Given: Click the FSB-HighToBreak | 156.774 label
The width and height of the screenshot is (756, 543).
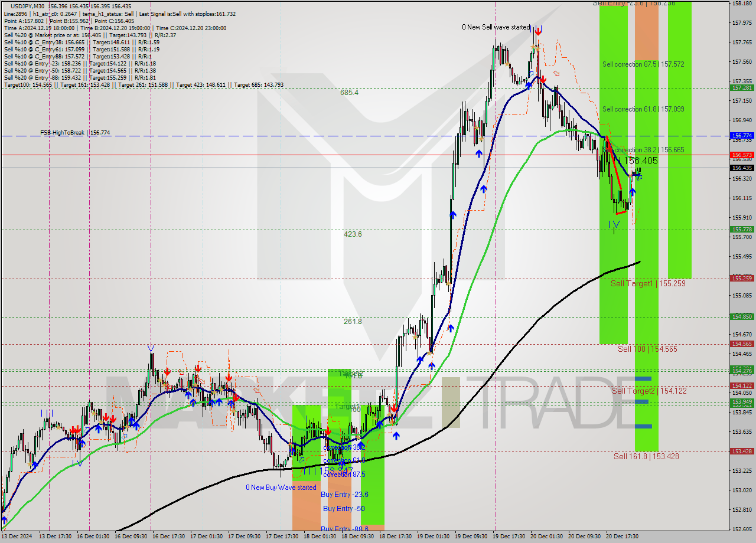Looking at the screenshot, I should coord(75,133).
